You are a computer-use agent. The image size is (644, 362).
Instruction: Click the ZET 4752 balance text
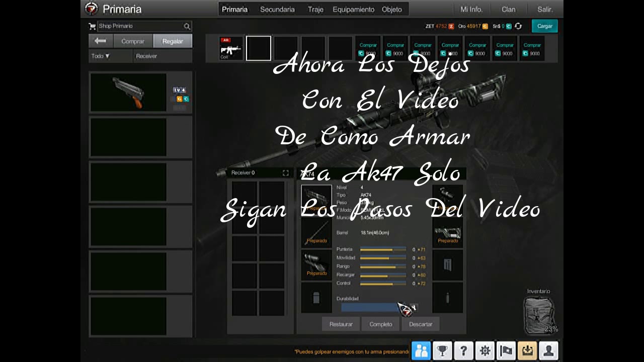point(436,26)
